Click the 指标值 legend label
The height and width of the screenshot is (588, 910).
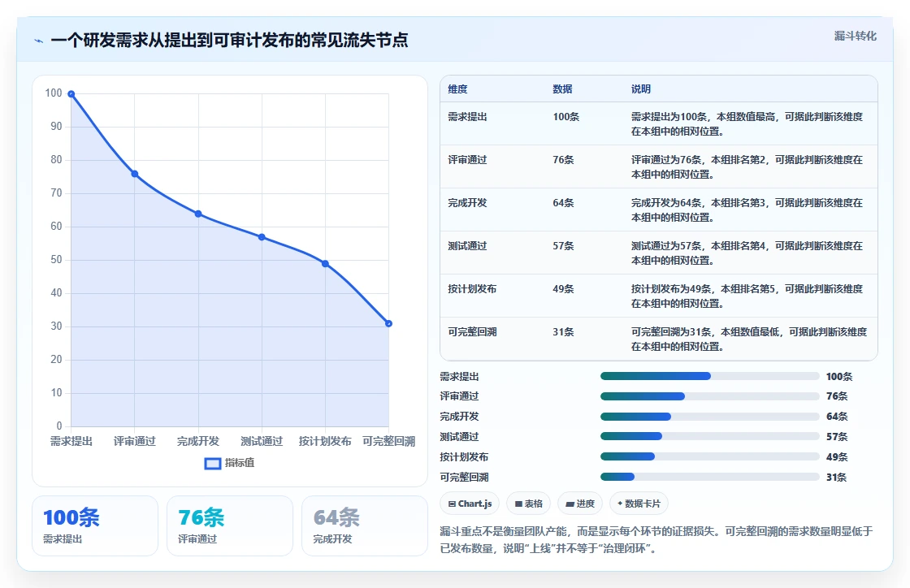(240, 463)
